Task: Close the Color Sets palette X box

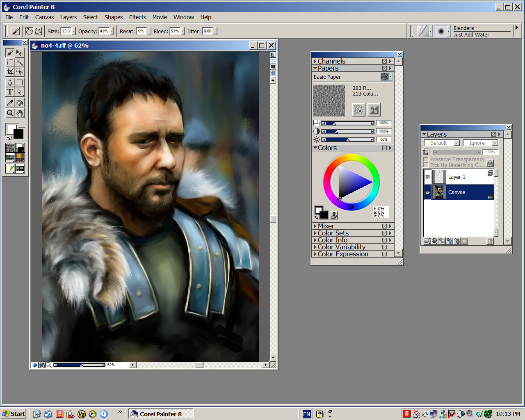Action: [384, 233]
